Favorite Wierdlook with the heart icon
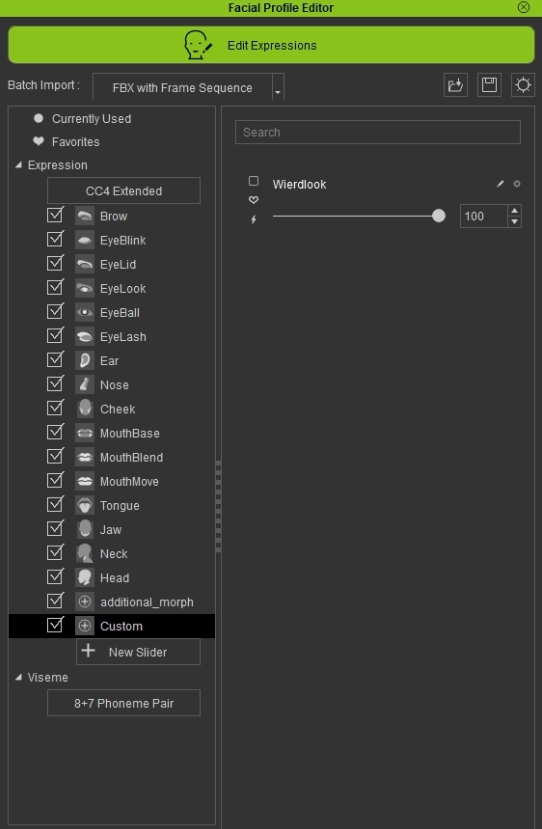The height and width of the screenshot is (829, 542). (x=254, y=200)
